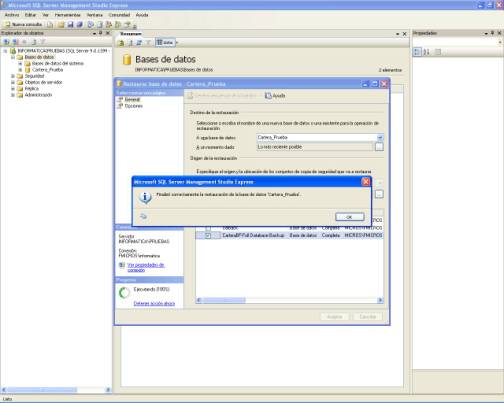Click backup list horizontal scrollbar thumb
This screenshot has width=504, height=403.
point(224,300)
